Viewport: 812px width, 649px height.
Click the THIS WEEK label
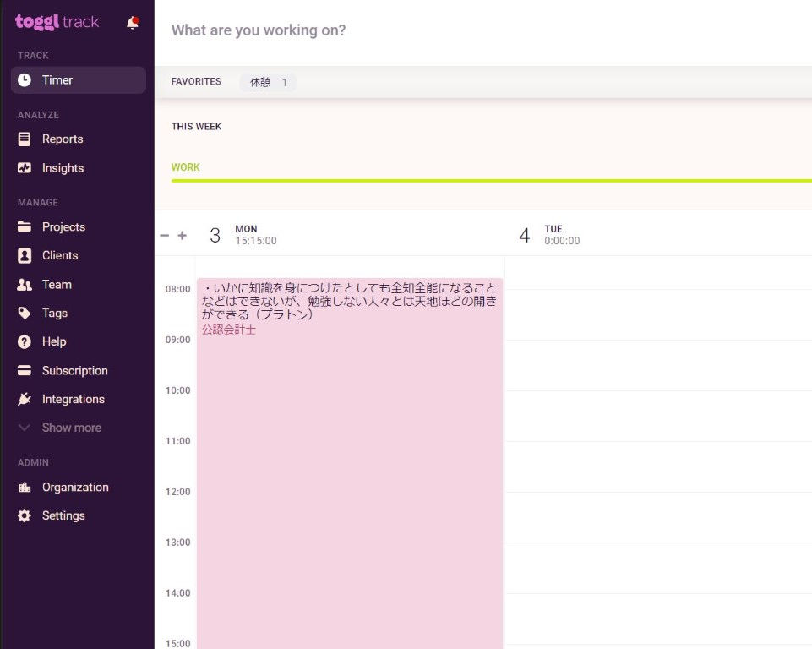click(196, 127)
